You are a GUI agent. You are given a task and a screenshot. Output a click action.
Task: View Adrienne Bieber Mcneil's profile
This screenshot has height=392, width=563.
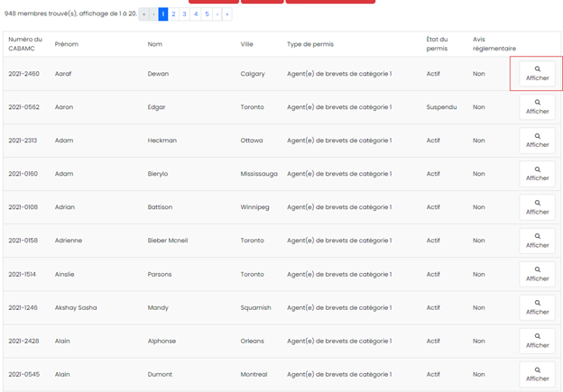point(537,241)
